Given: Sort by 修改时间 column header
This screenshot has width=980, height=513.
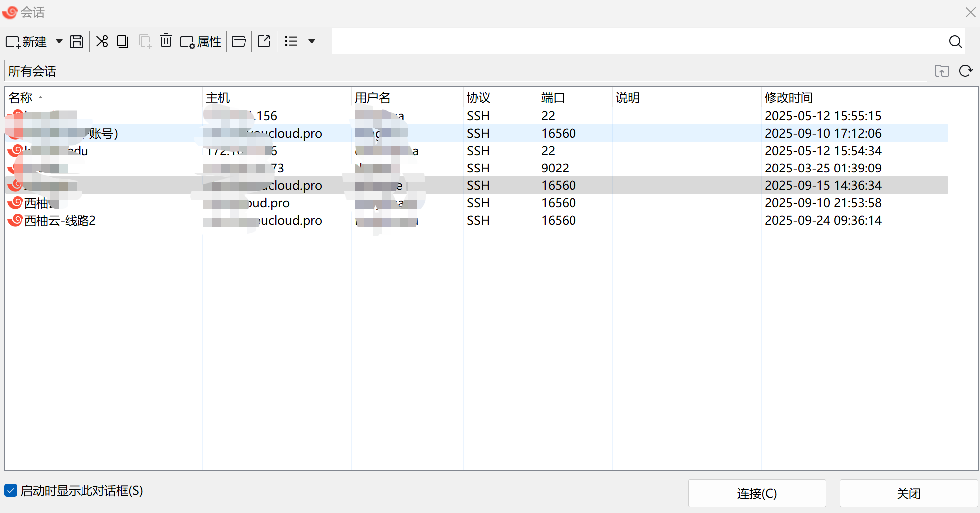Looking at the screenshot, I should tap(854, 97).
